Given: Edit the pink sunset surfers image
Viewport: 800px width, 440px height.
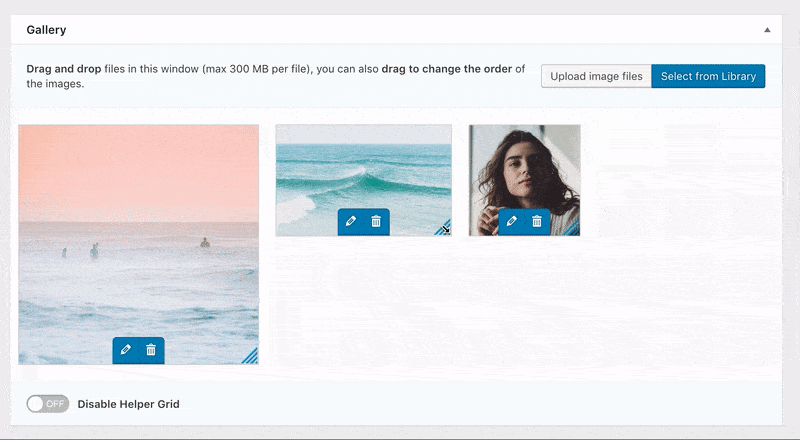Looking at the screenshot, I should coord(125,350).
